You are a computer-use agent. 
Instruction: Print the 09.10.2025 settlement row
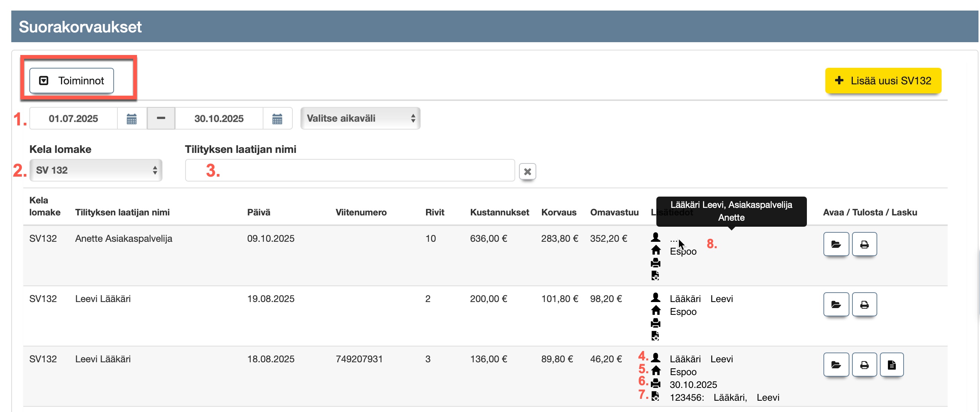(x=864, y=244)
